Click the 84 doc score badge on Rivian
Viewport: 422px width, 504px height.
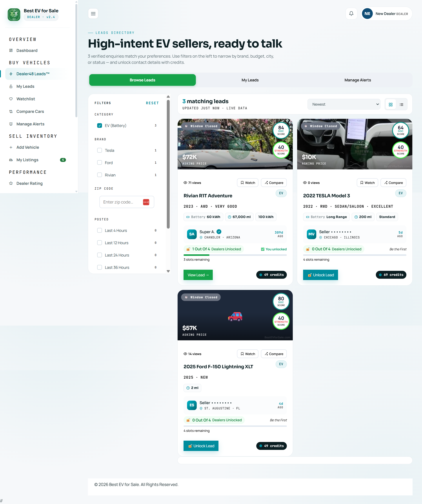(281, 130)
